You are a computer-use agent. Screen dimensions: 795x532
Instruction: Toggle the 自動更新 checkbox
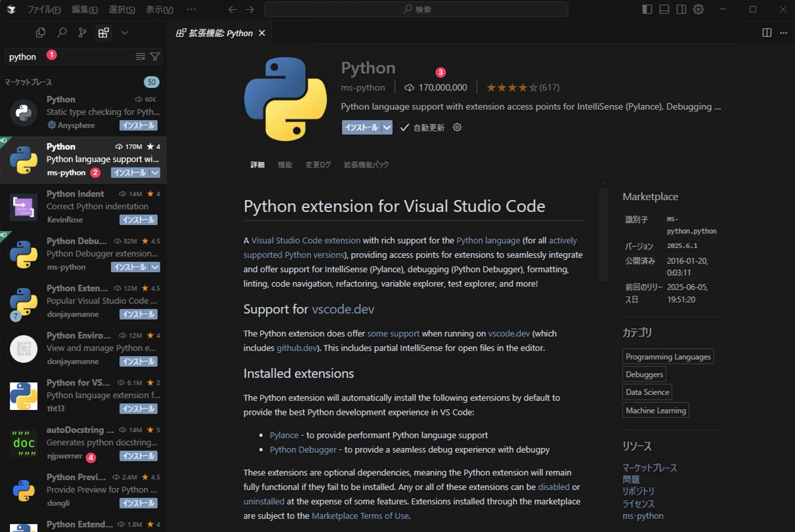coord(404,127)
